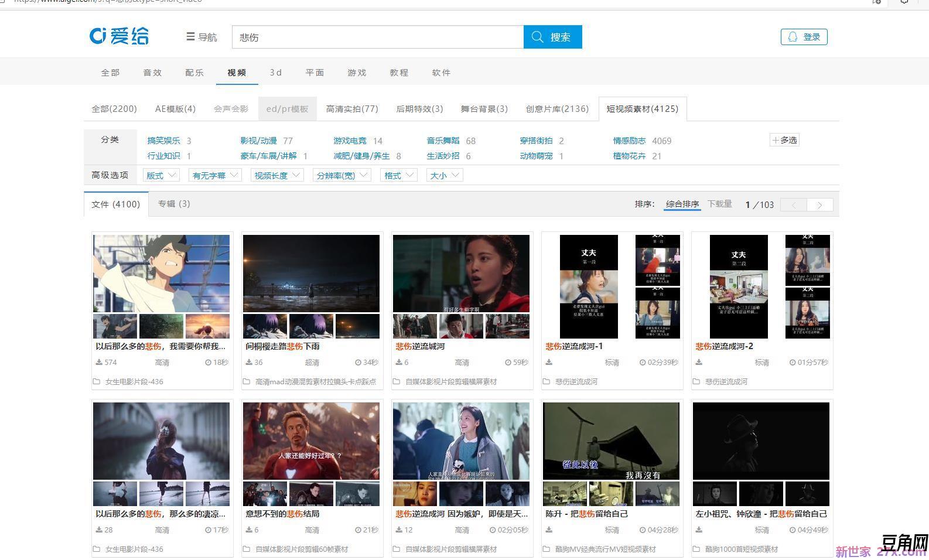This screenshot has height=560, width=929.
Task: Expand the 视频长度 dropdown
Action: (x=277, y=175)
